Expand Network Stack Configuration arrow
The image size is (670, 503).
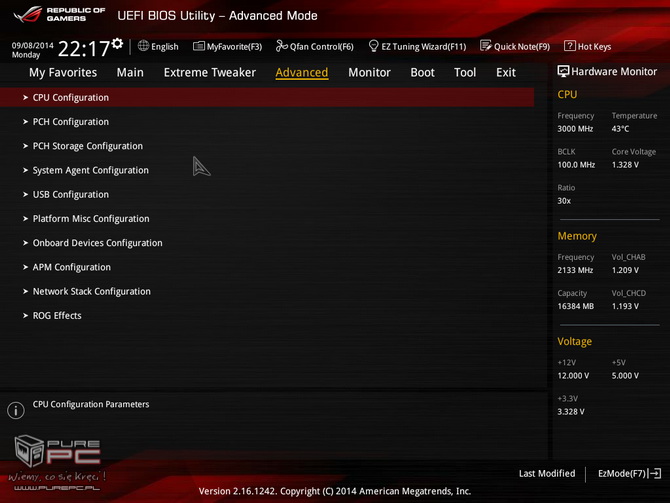[25, 291]
